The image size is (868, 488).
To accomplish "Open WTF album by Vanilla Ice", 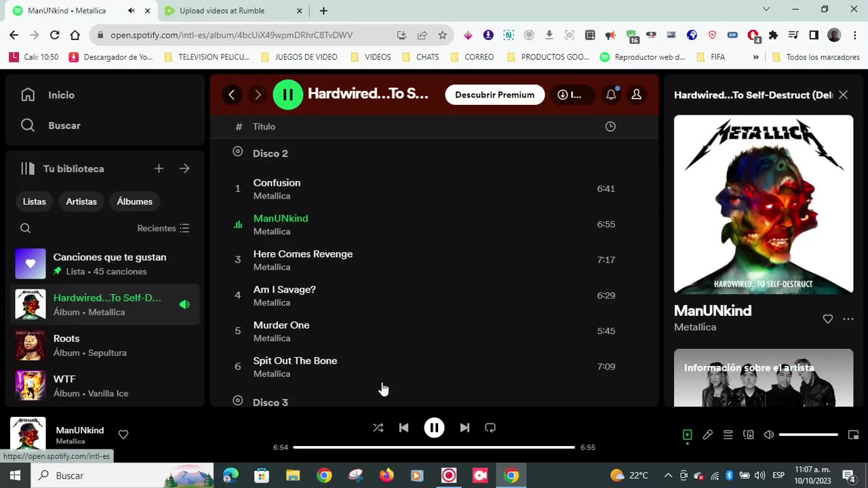I will pos(105,386).
